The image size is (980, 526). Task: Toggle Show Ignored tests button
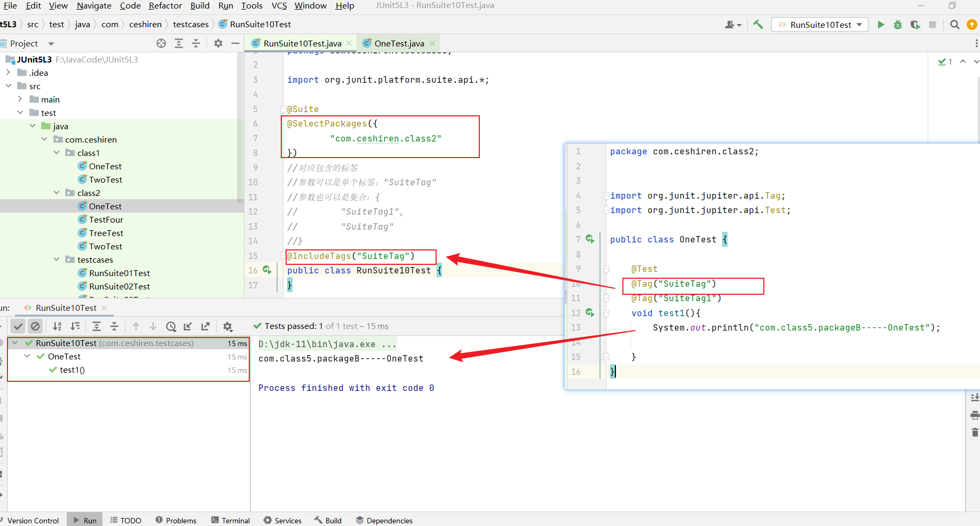35,326
